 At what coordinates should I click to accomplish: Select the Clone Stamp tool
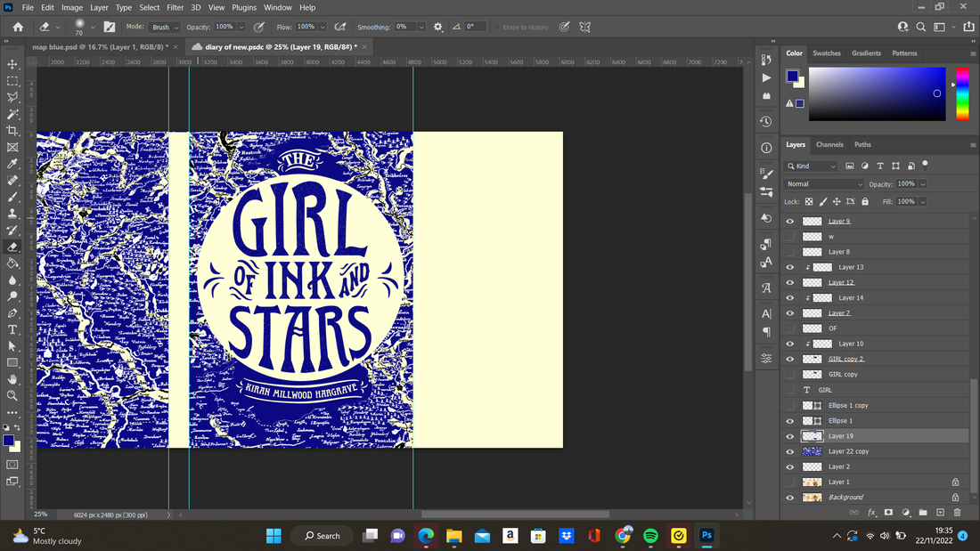12,214
